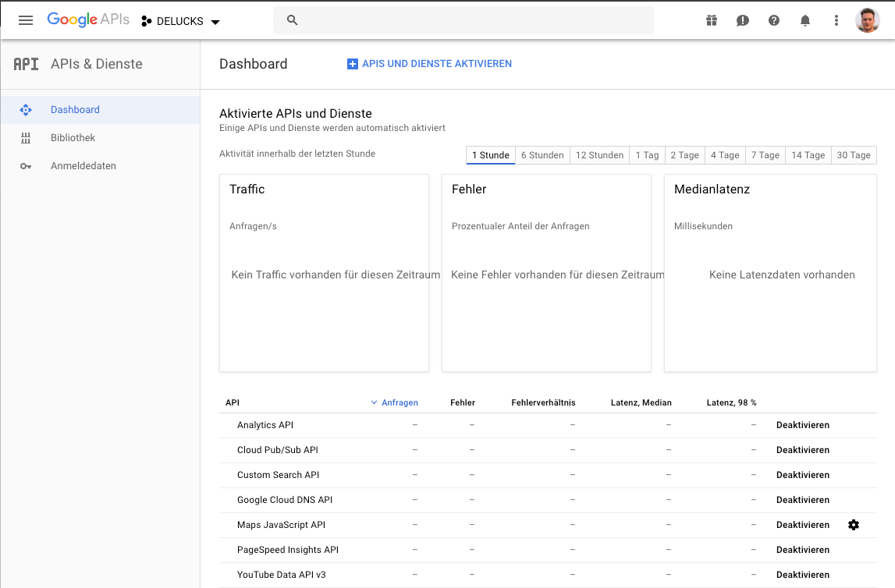This screenshot has height=588, width=895.
Task: Click the plus icon beside APIs aktivieren
Action: (x=353, y=64)
